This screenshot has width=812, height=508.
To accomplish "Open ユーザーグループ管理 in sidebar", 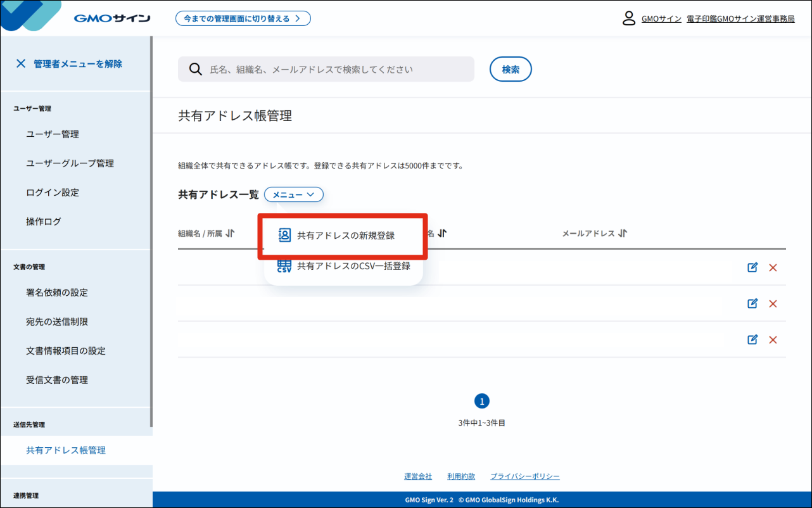I will (70, 163).
